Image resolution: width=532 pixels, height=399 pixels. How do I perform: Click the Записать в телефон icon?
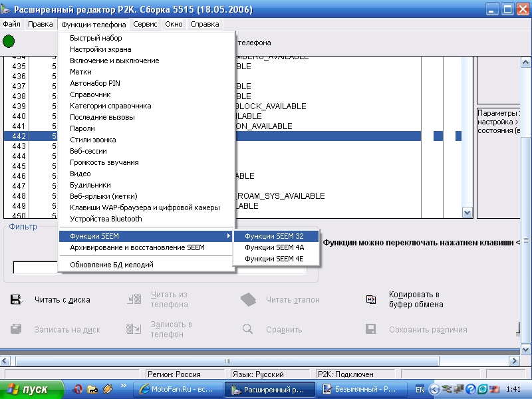click(x=134, y=329)
